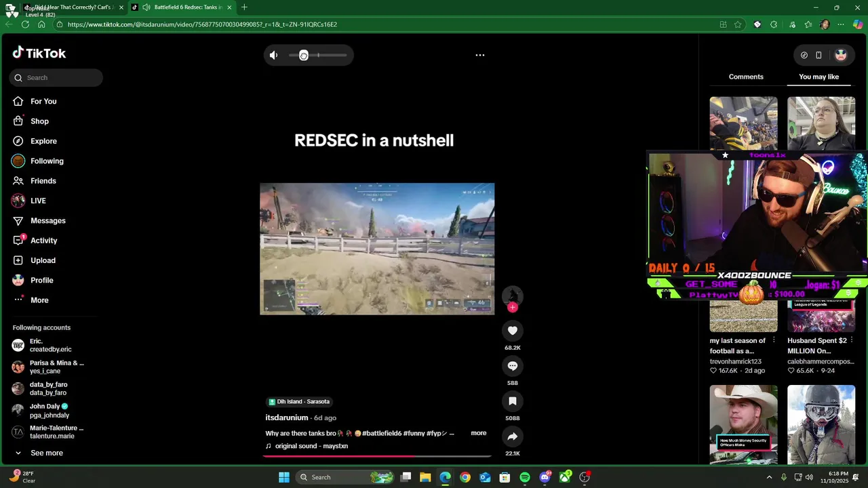This screenshot has width=868, height=488.
Task: Adjust the video volume slider
Action: point(317,56)
